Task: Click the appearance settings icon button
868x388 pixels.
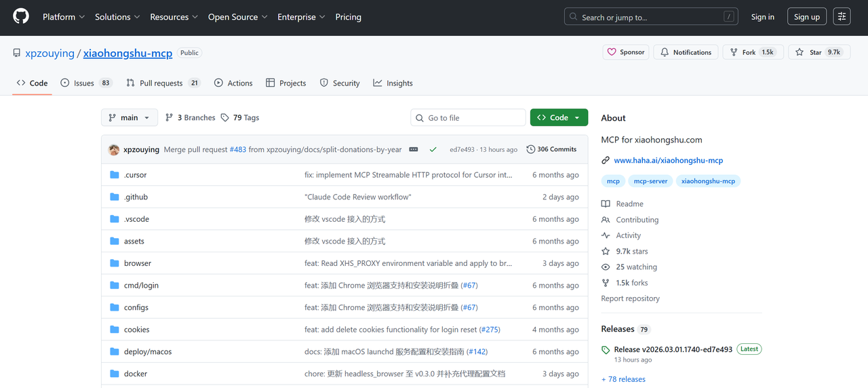Action: point(842,17)
